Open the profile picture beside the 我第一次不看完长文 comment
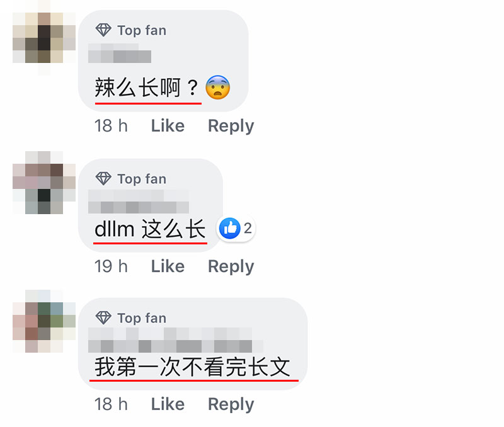Viewport: 504px width, 427px height. pos(44,321)
